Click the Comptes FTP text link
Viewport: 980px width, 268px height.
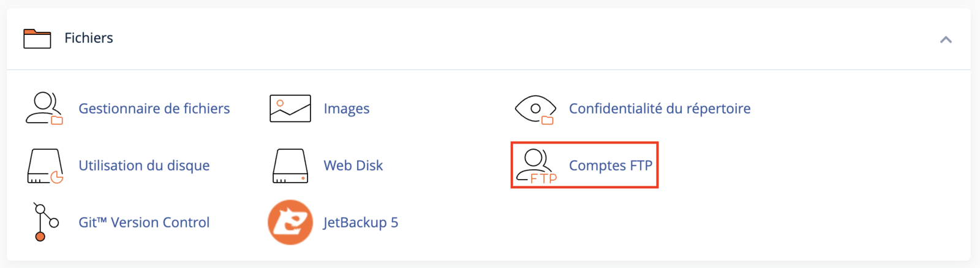tap(611, 166)
